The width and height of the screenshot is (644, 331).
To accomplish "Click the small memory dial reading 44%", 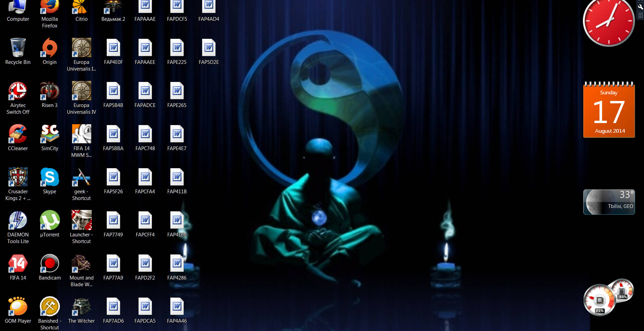I will tap(622, 290).
